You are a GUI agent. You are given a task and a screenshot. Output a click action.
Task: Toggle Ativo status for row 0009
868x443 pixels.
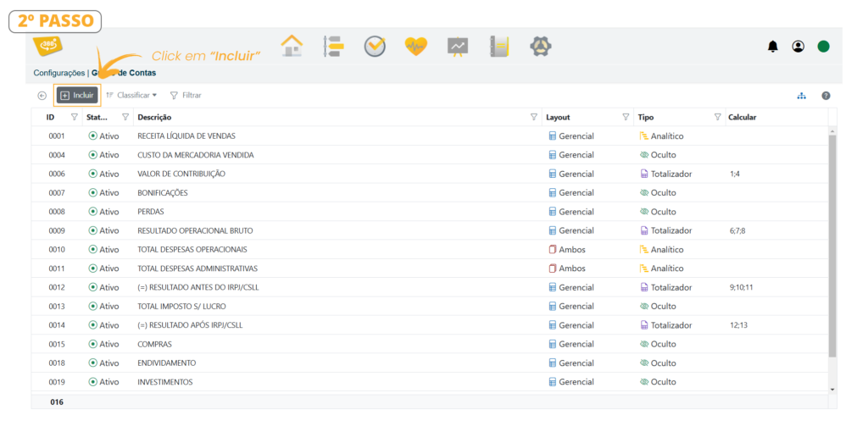[x=93, y=230]
